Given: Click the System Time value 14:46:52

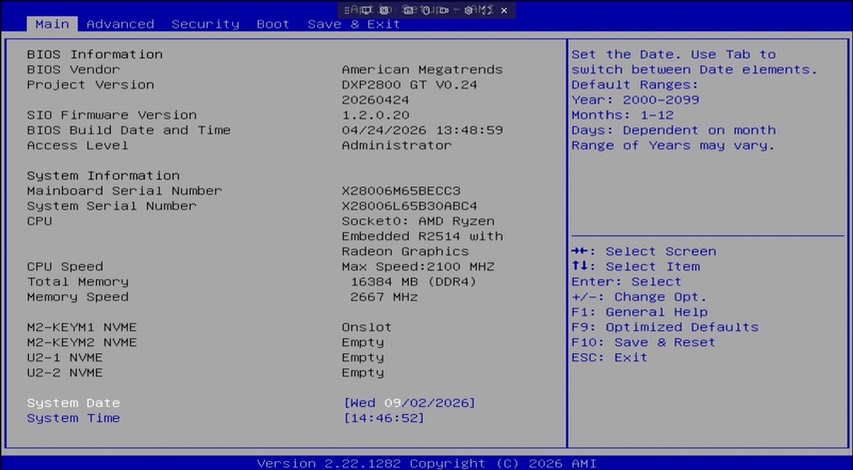Looking at the screenshot, I should (384, 418).
